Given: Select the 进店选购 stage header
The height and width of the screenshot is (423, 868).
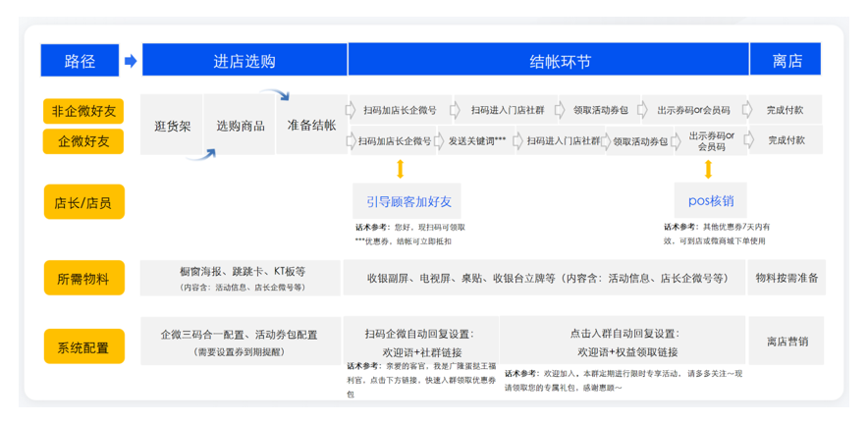Looking at the screenshot, I should pos(244,61).
